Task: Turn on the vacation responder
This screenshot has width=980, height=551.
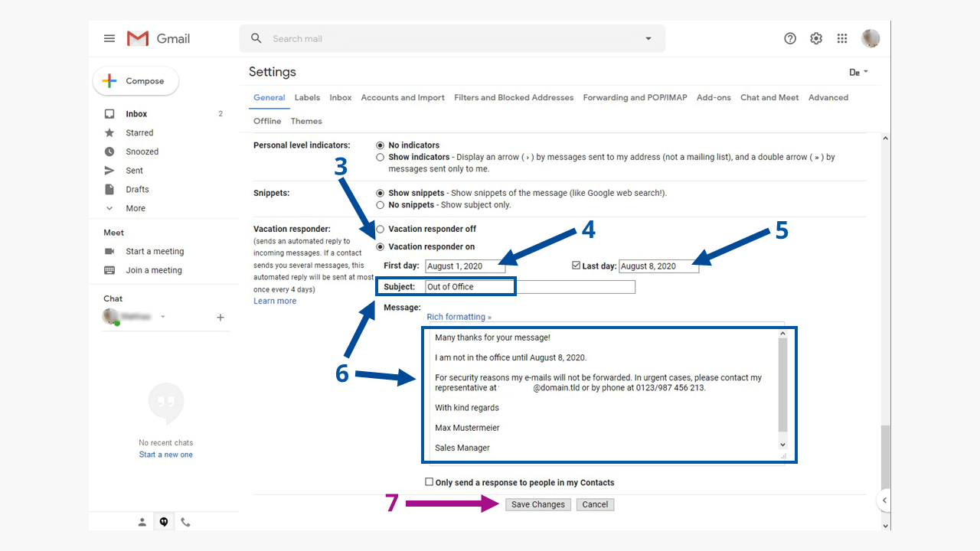Action: click(380, 246)
